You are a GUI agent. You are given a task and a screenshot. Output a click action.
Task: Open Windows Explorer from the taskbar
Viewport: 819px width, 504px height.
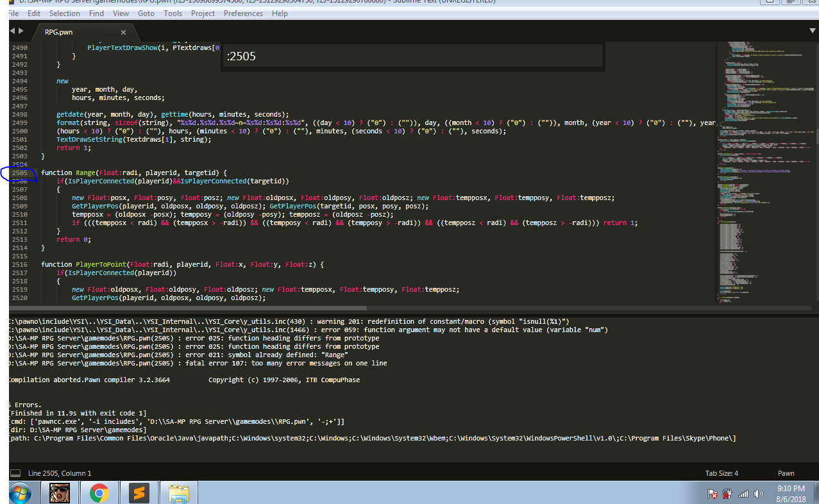click(x=178, y=493)
